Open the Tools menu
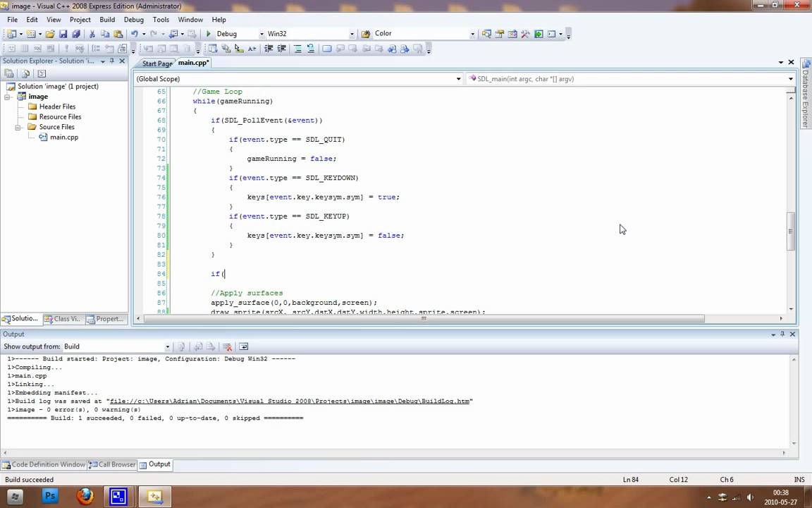812x508 pixels. pyautogui.click(x=161, y=20)
